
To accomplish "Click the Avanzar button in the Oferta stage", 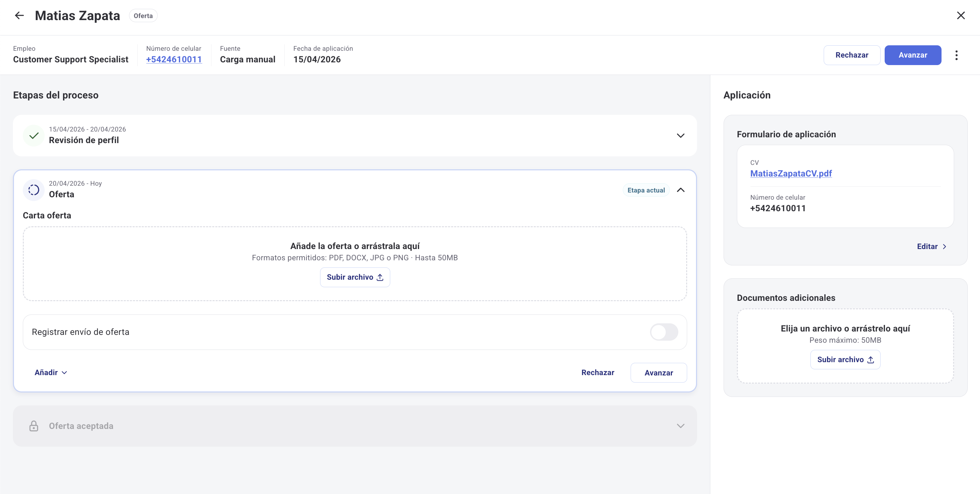I will (x=659, y=373).
